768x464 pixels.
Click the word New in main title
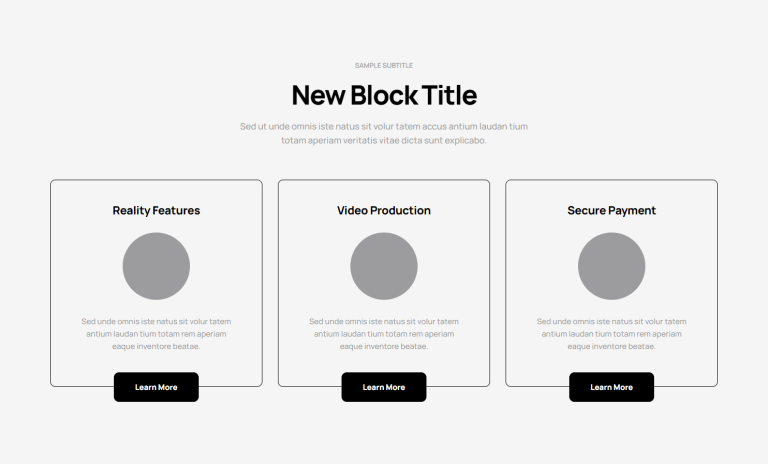click(318, 96)
